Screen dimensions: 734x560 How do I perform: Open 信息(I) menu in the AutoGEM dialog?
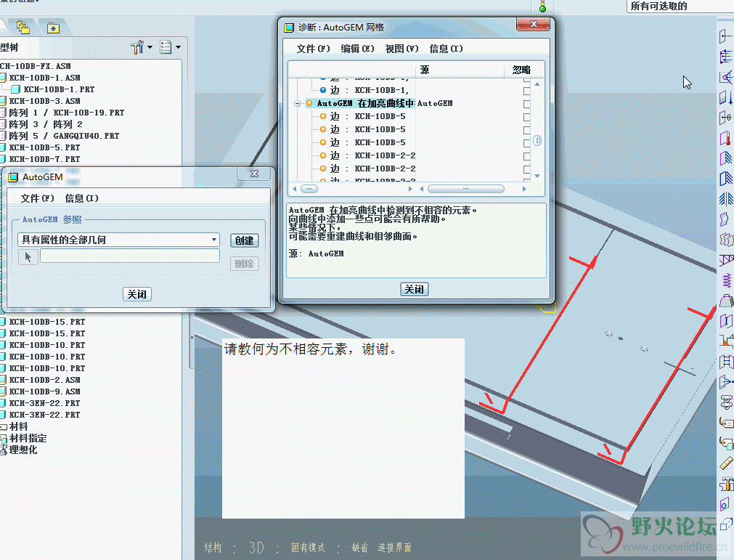pyautogui.click(x=82, y=198)
